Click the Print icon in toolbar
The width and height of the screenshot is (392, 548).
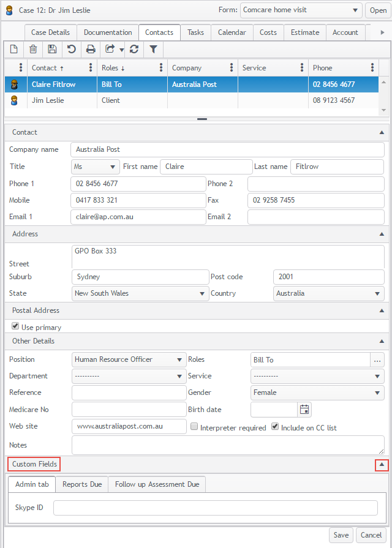(x=91, y=50)
